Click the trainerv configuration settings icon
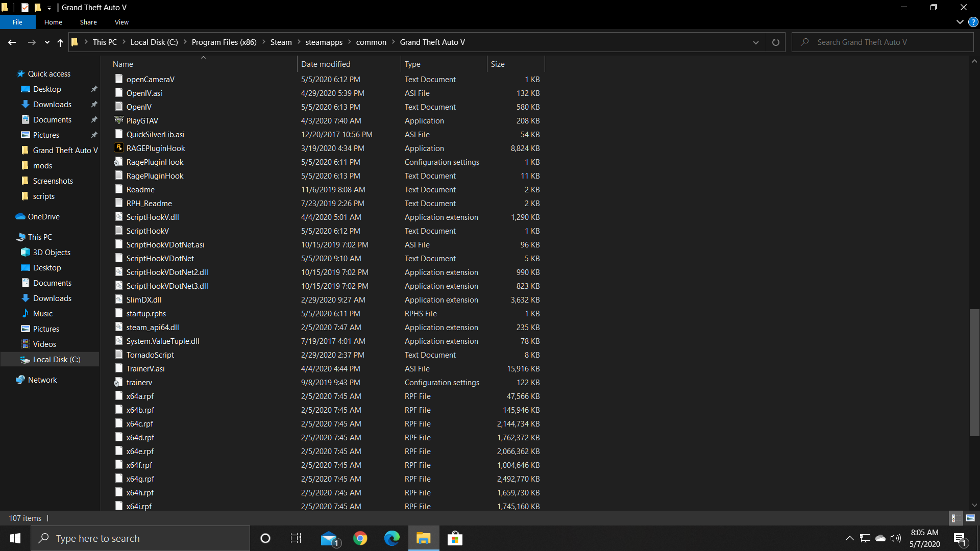The height and width of the screenshot is (551, 980). (118, 382)
